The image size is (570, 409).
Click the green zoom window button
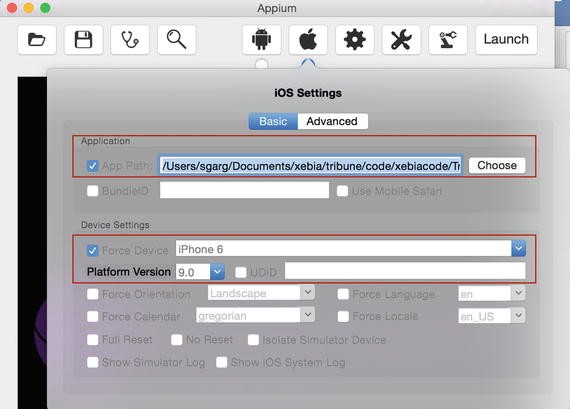[45, 8]
